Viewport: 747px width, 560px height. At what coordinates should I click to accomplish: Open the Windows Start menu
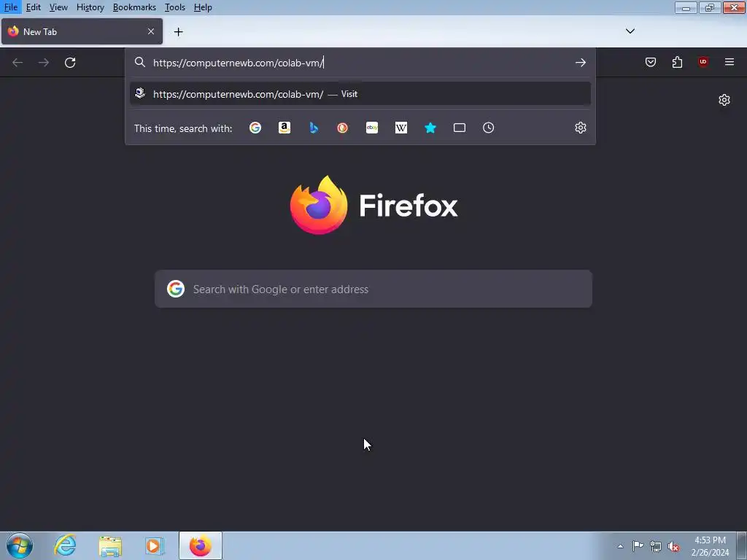(x=20, y=545)
